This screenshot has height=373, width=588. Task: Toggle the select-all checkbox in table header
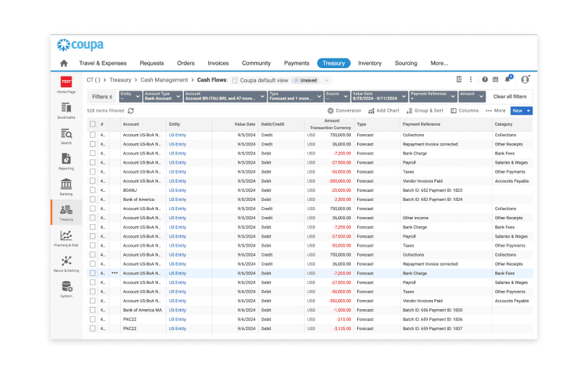click(x=93, y=124)
